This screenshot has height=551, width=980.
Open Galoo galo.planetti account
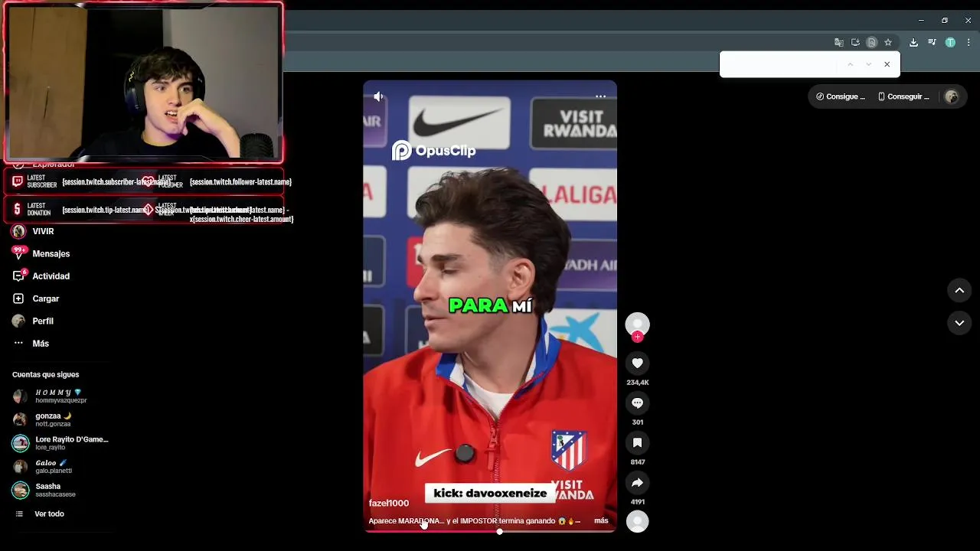pos(54,466)
